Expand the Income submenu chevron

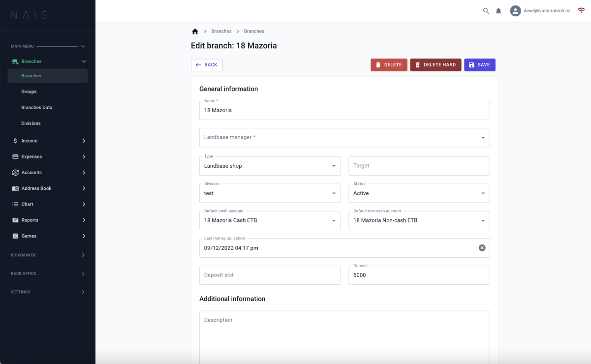84,141
